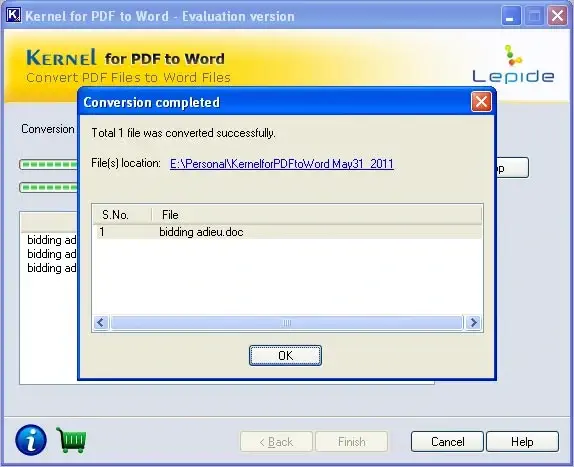The height and width of the screenshot is (467, 574).
Task: Select the bidding adieu.doc row
Action: [x=289, y=232]
